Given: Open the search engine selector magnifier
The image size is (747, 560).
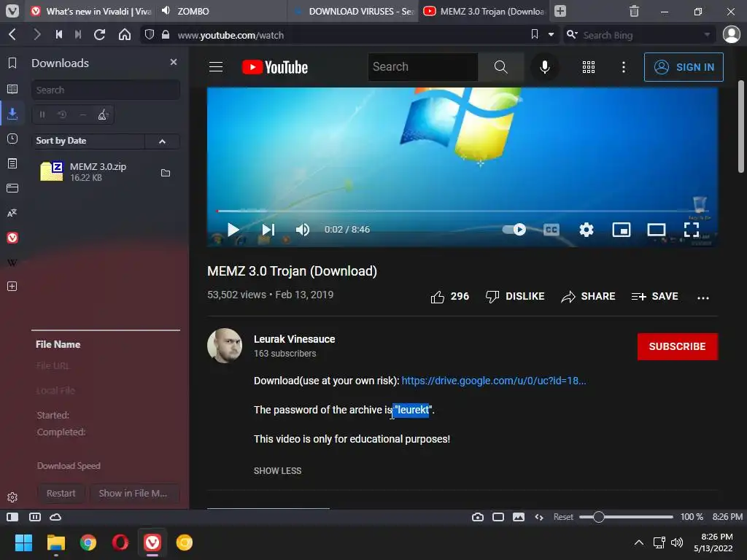Looking at the screenshot, I should click(x=572, y=35).
